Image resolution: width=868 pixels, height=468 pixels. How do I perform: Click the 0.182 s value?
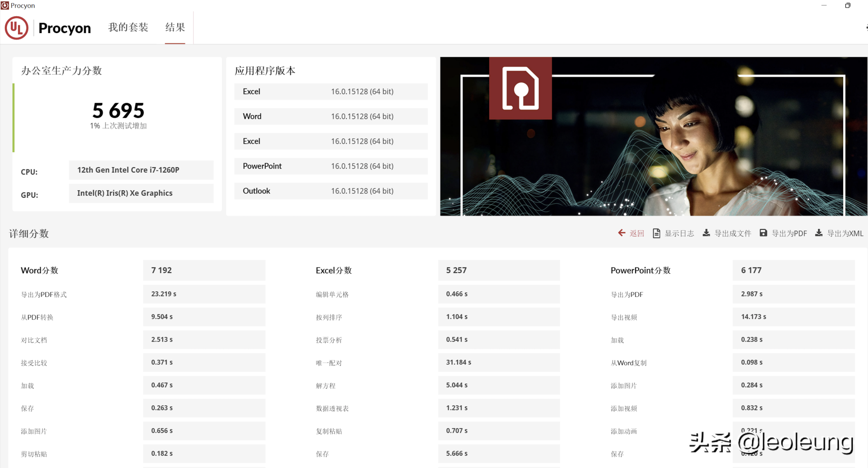204,454
